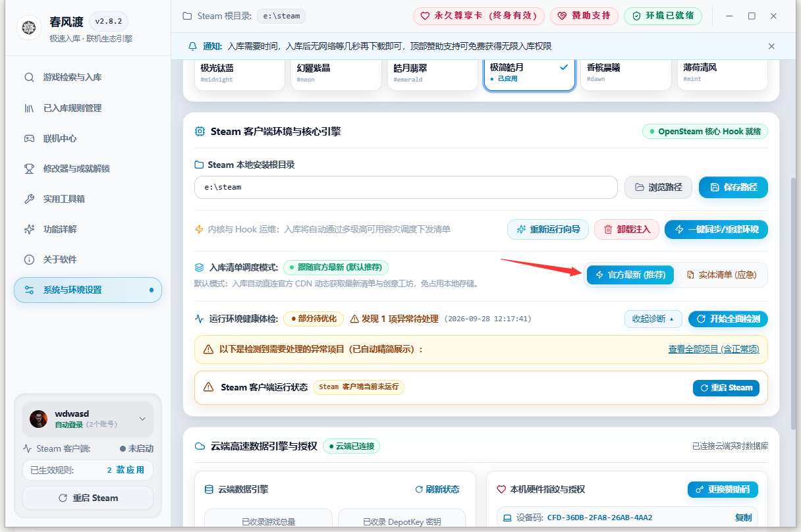Open 功能详解 page
The image size is (801, 532).
click(88, 229)
